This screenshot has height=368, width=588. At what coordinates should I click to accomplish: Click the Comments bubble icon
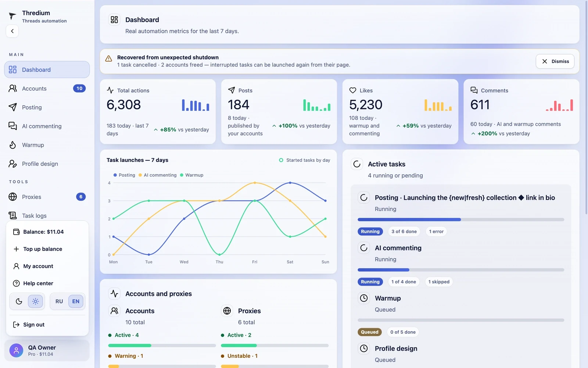click(x=474, y=90)
